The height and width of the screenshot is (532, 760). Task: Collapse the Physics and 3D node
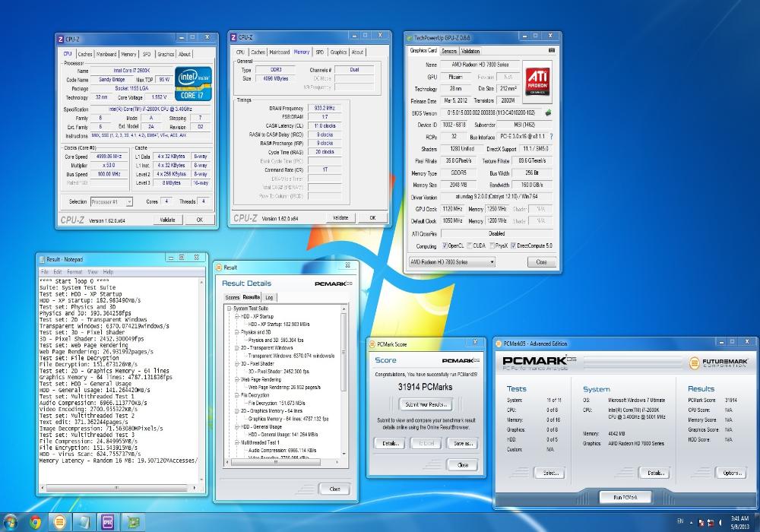(237, 332)
